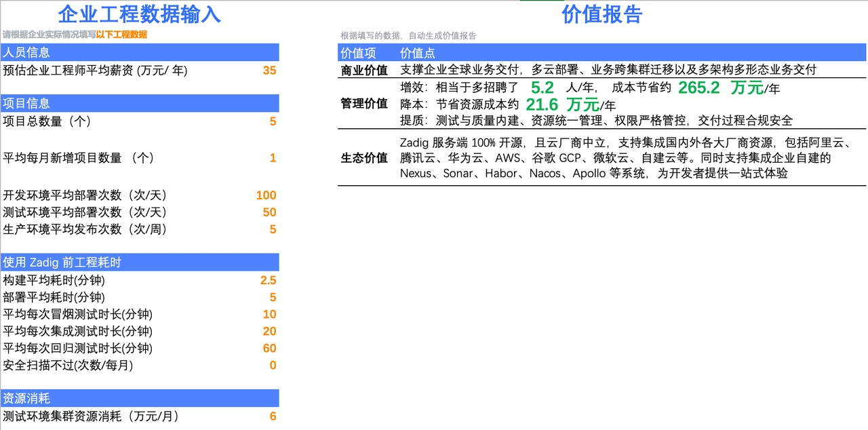Click the 商业价值 row label
Viewport: 868px width, 430px height.
[364, 70]
